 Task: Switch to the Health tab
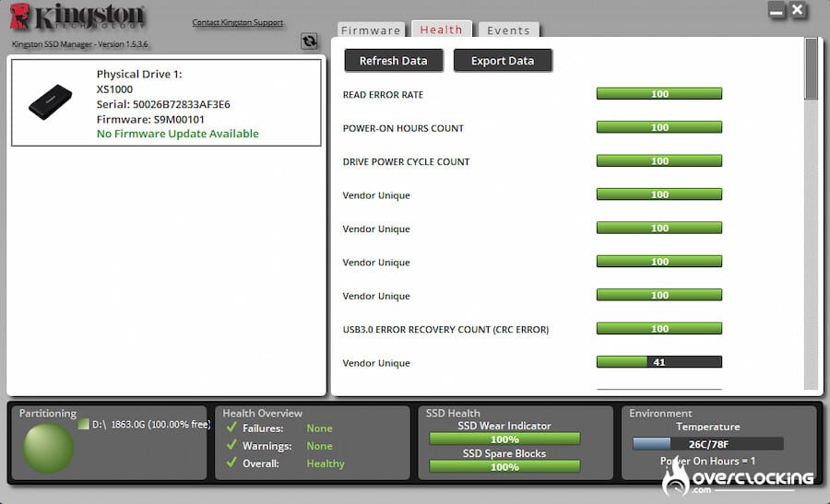coord(442,29)
